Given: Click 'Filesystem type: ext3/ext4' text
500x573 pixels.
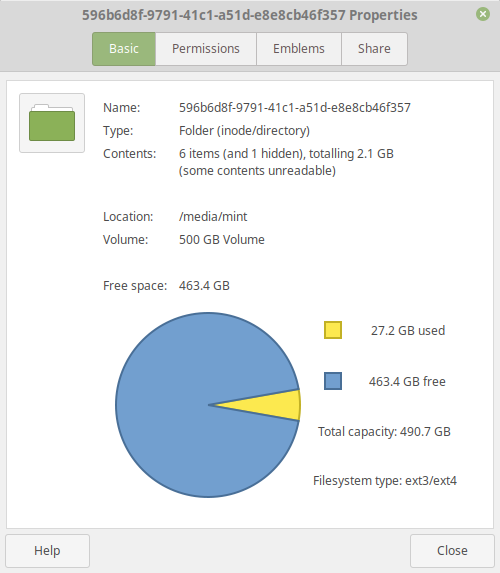Looking at the screenshot, I should pyautogui.click(x=385, y=481).
